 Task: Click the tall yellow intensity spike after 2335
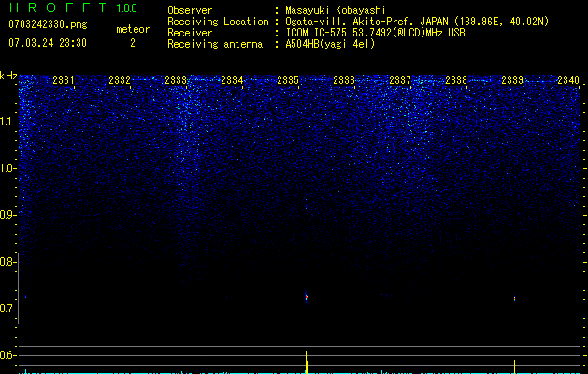307,362
